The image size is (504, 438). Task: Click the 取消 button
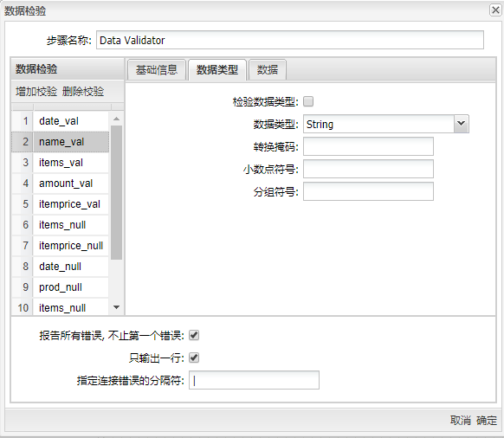pos(461,420)
